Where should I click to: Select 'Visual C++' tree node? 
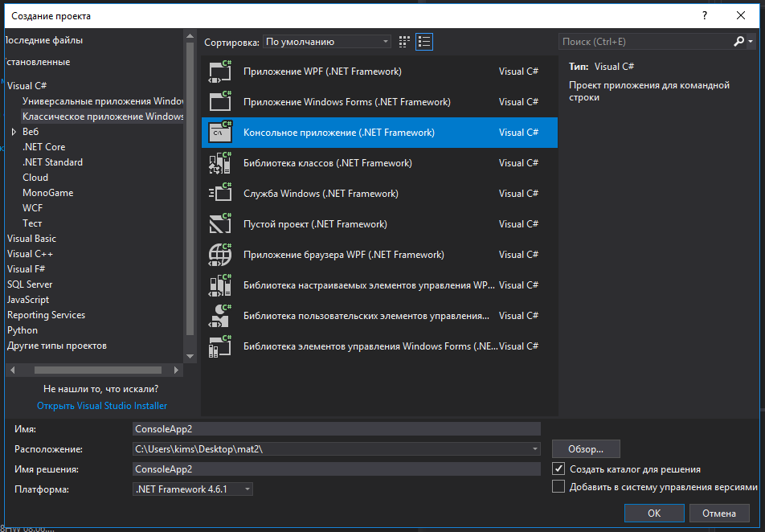(30, 254)
